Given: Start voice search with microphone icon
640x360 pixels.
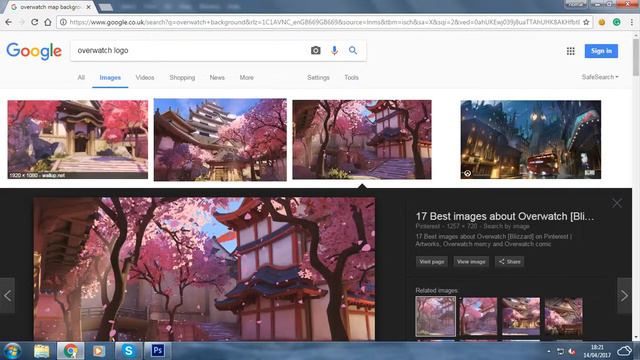Looking at the screenshot, I should [334, 50].
